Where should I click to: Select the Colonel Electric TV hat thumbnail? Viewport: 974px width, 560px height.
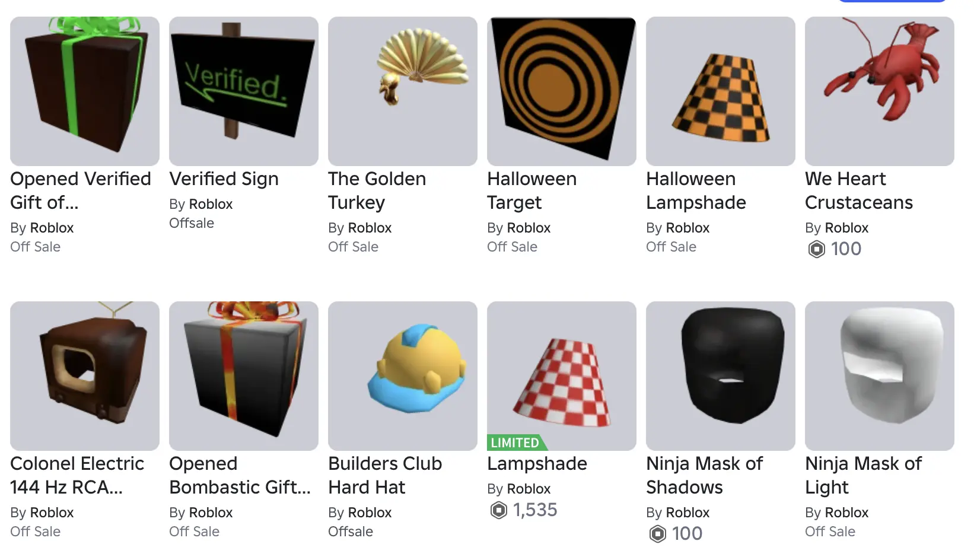[85, 376]
